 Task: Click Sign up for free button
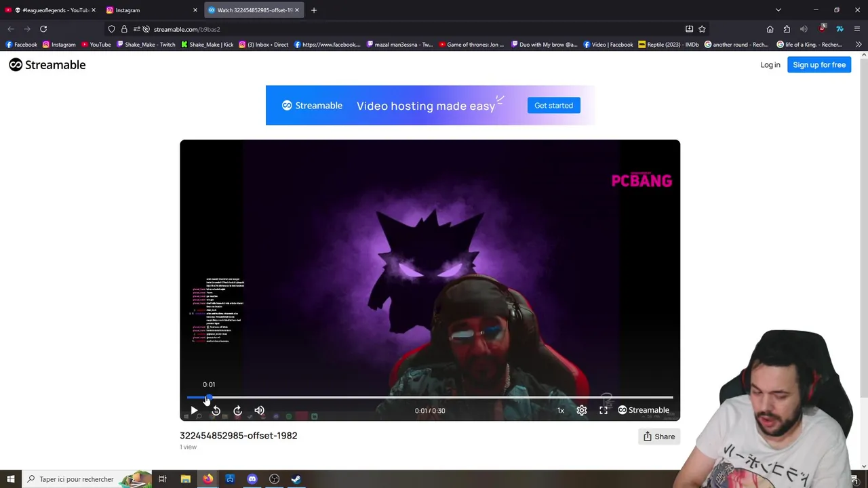819,65
